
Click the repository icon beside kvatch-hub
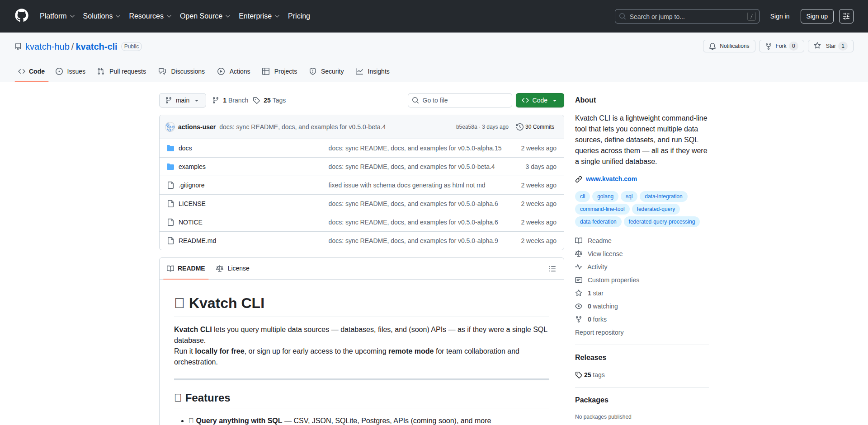tap(18, 47)
